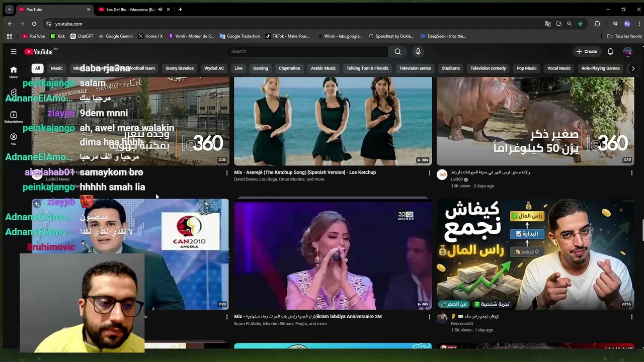Open Benomar04 money video thumbnail
Image resolution: width=644 pixels, height=362 pixels.
coord(535,254)
